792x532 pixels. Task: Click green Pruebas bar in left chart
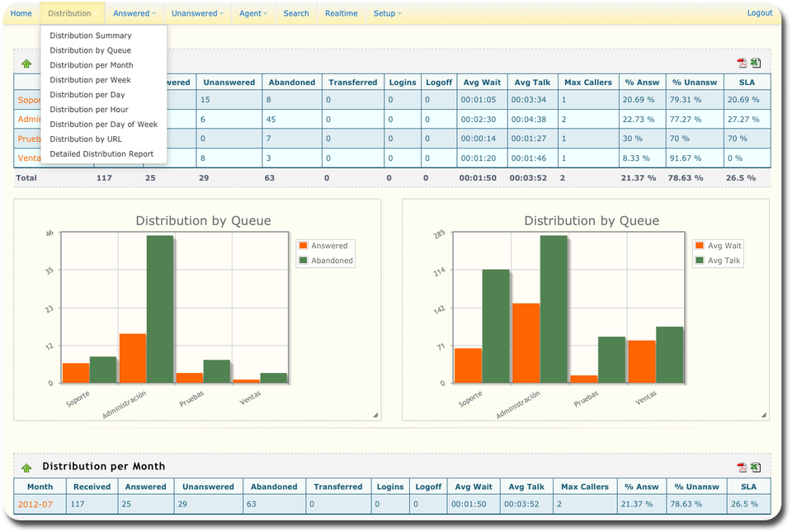tap(217, 371)
